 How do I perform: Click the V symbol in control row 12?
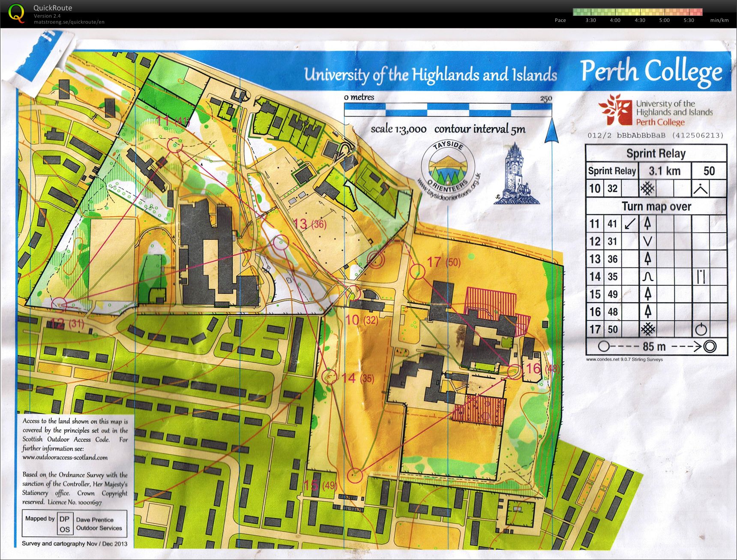647,241
